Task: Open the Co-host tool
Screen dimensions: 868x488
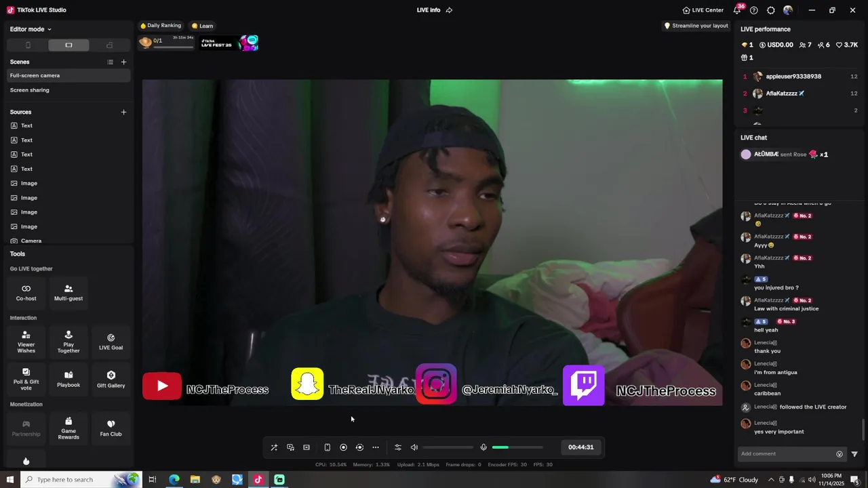Action: [26, 293]
